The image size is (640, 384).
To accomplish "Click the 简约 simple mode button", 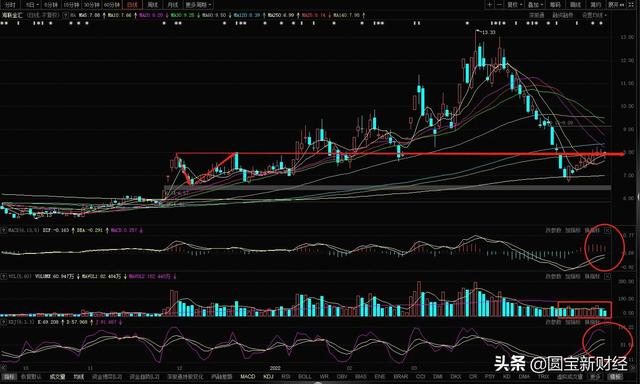I will click(x=596, y=5).
